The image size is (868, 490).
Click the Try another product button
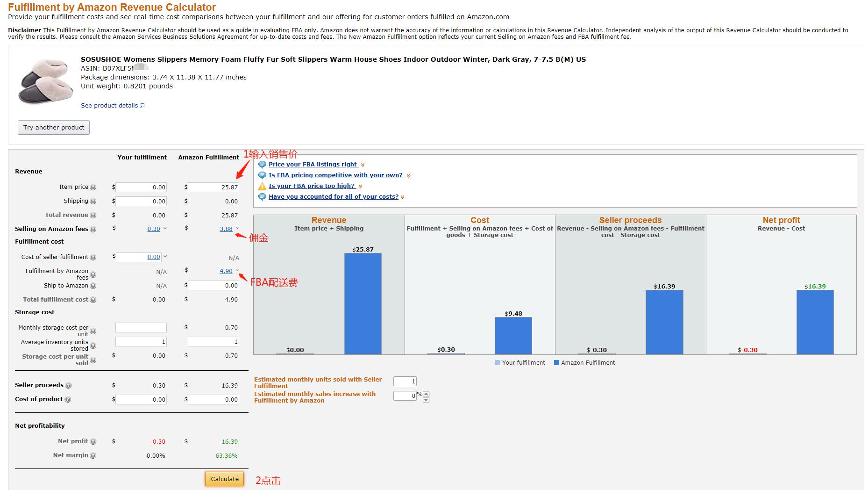[54, 127]
